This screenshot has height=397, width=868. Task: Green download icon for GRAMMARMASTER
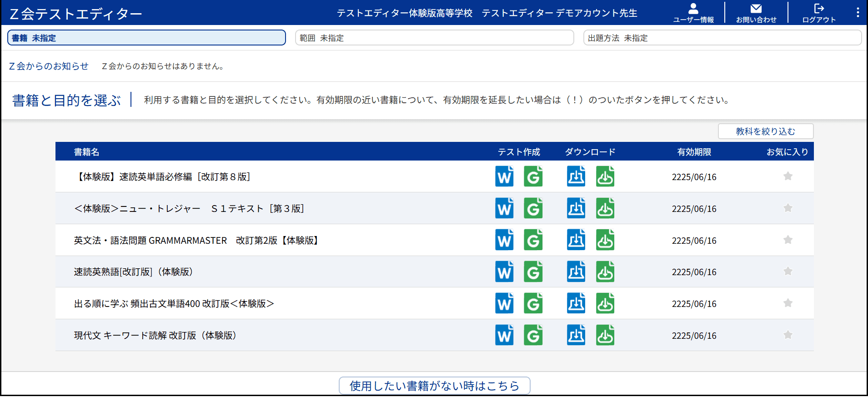click(605, 240)
